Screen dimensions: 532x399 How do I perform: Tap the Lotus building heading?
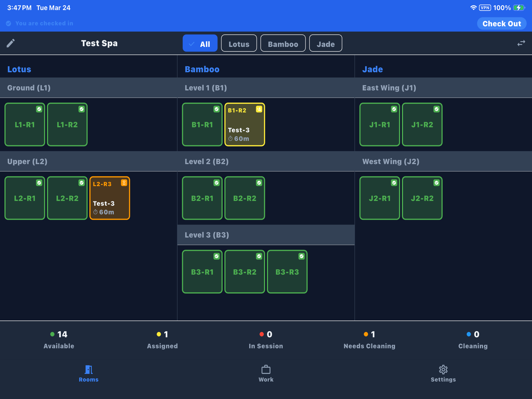(x=19, y=69)
